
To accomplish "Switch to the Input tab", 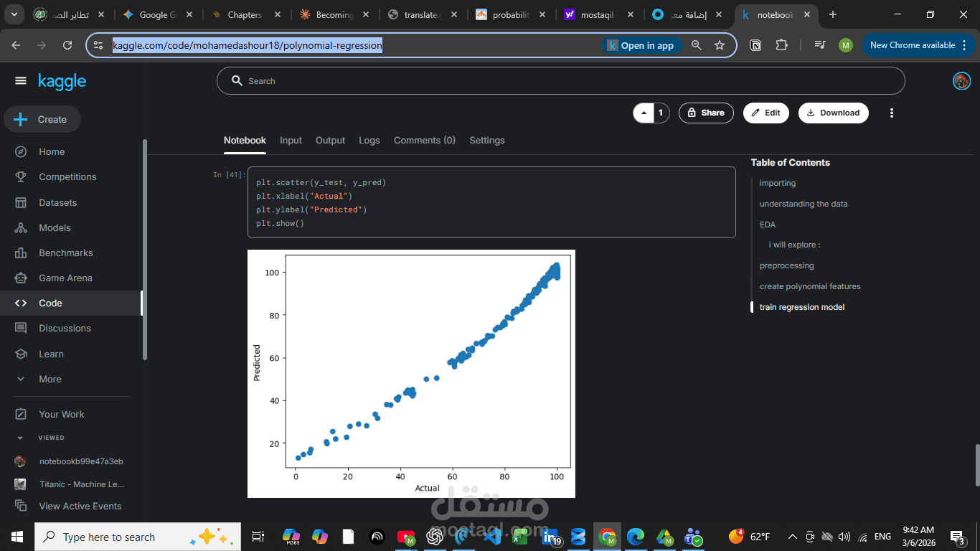I will click(291, 141).
